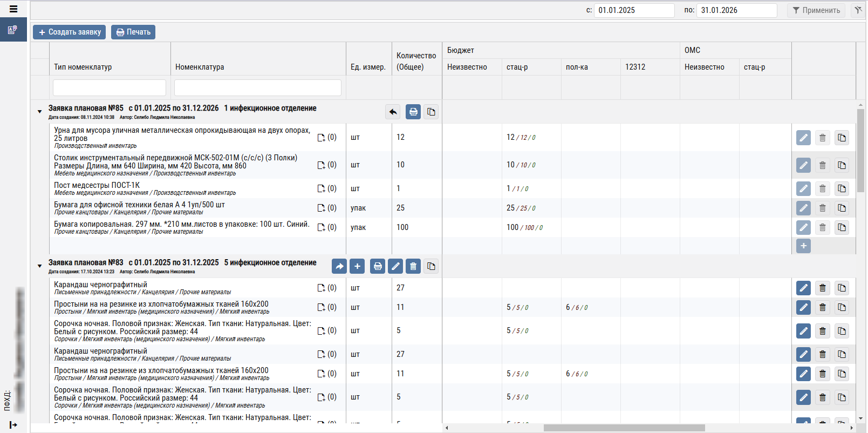Delete the second Простыни на резинке row
Image resolution: width=868 pixels, height=433 pixels.
(x=823, y=374)
